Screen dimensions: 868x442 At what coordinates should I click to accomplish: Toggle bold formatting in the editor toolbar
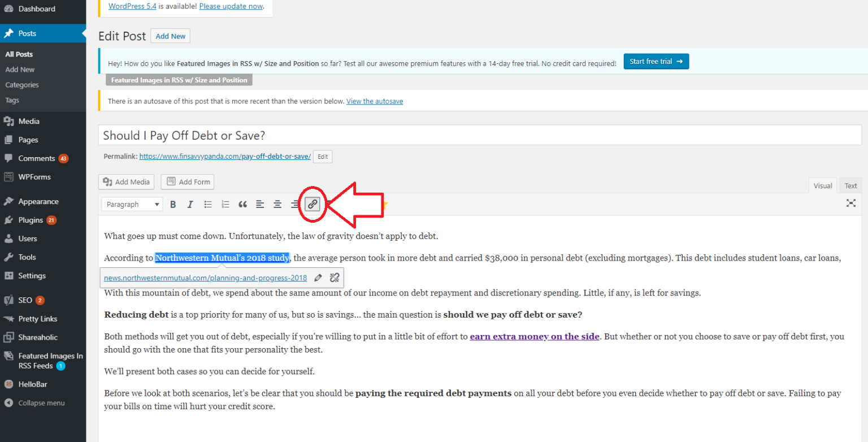pyautogui.click(x=173, y=204)
